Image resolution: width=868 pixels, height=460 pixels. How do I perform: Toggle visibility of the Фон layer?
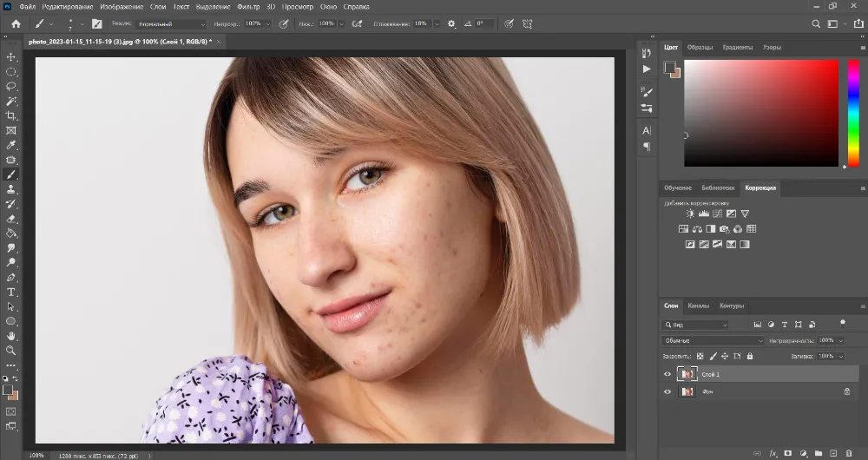(x=667, y=391)
